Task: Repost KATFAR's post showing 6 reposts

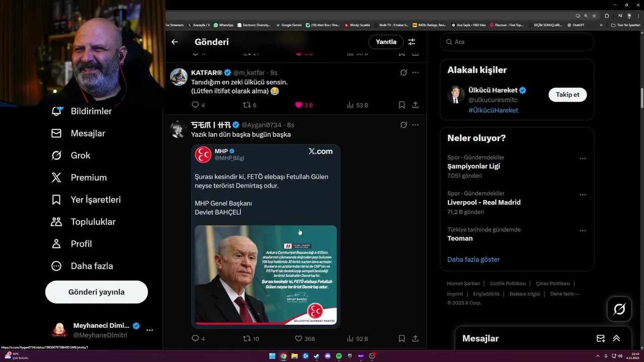Action: [250, 105]
